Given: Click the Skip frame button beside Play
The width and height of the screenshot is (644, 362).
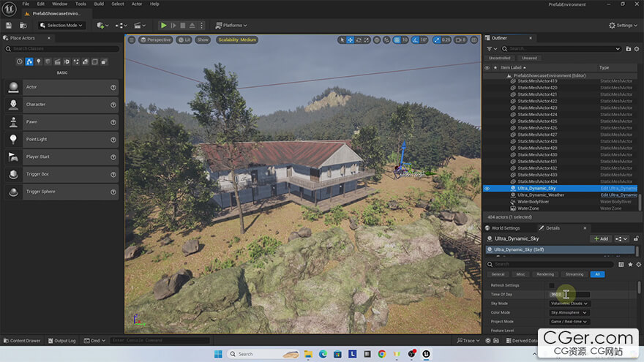Looking at the screenshot, I should 173,26.
